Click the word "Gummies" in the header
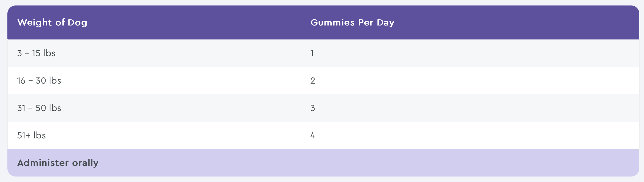 pos(332,22)
